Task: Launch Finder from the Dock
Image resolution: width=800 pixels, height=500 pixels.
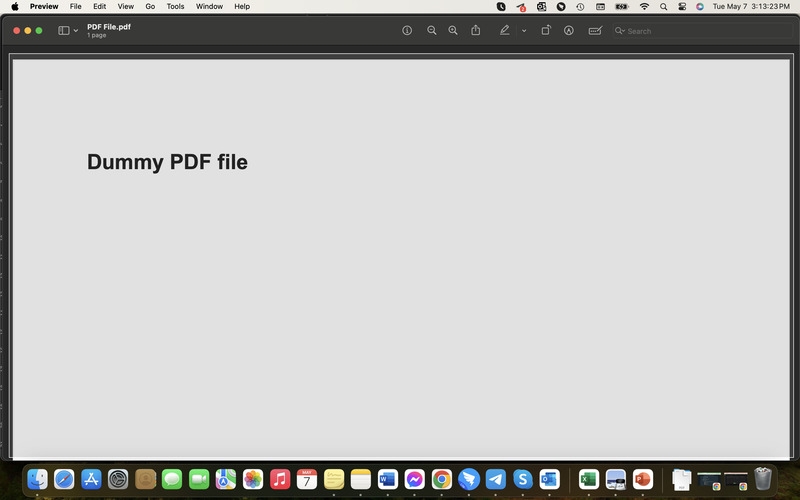Action: 37,480
